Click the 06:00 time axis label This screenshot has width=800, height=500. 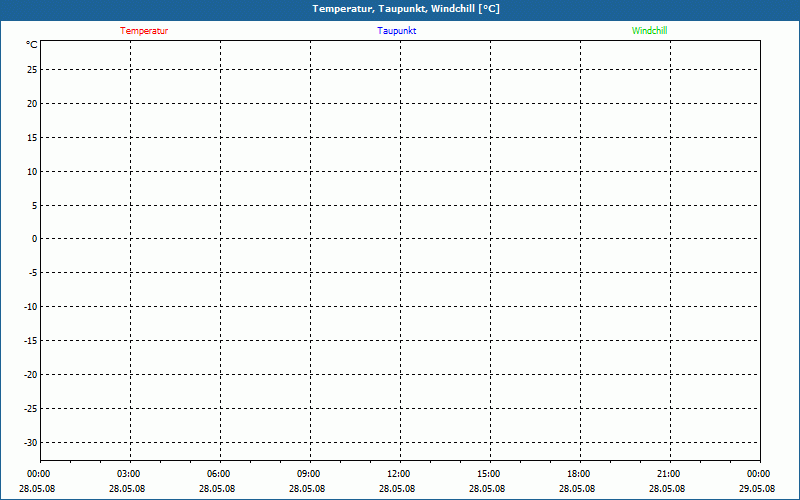click(218, 474)
